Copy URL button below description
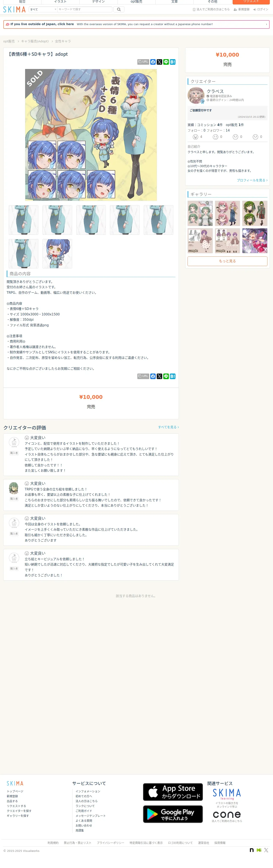Viewport: 273px width, 868px height. pyautogui.click(x=143, y=376)
